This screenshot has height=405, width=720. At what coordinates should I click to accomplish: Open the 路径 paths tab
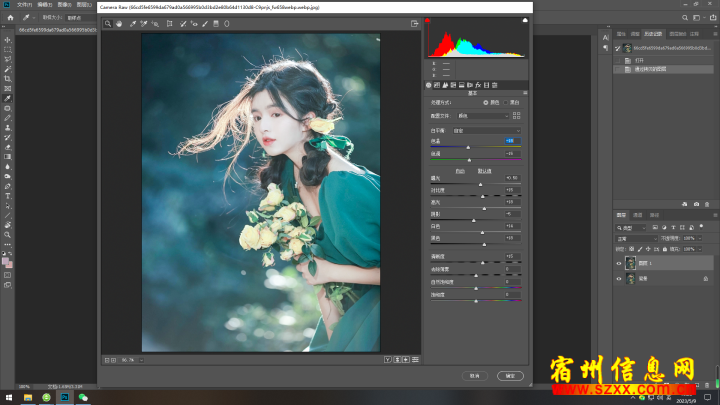point(654,215)
